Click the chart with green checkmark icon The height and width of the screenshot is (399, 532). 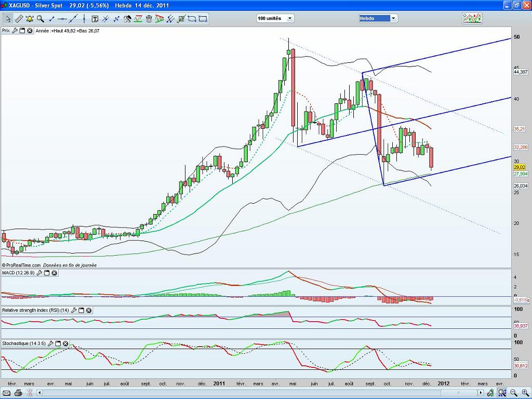point(181,19)
